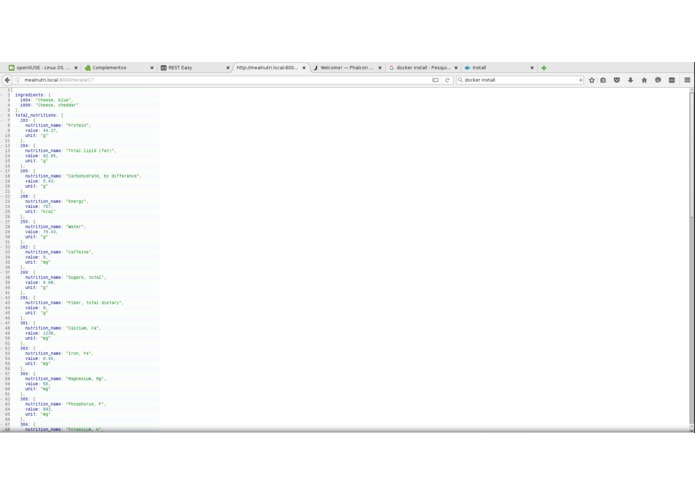Collapse node 291 at line 42
Image resolution: width=695 pixels, height=494 pixels.
(2, 298)
